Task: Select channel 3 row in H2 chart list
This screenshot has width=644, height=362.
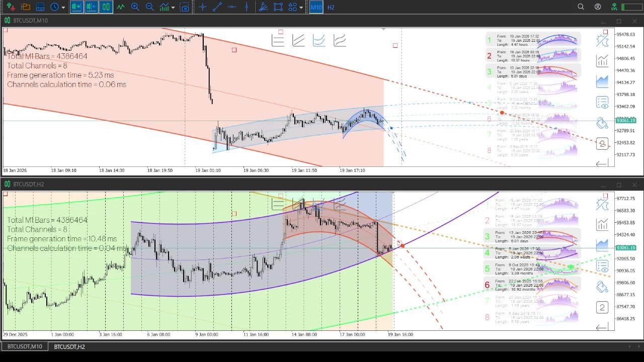Action: (x=533, y=236)
